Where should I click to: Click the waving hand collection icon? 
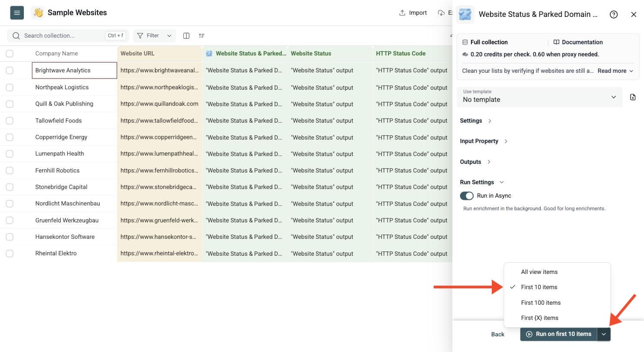pyautogui.click(x=38, y=13)
